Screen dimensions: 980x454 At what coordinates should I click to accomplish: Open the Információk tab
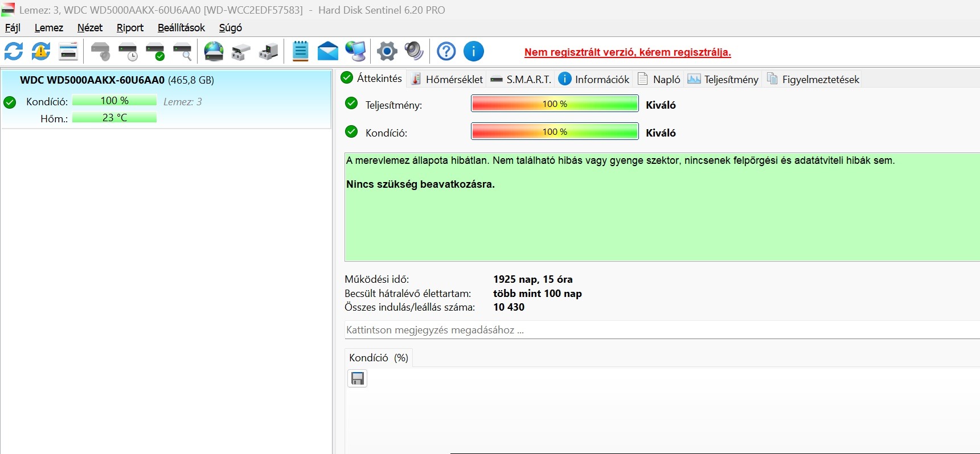594,79
